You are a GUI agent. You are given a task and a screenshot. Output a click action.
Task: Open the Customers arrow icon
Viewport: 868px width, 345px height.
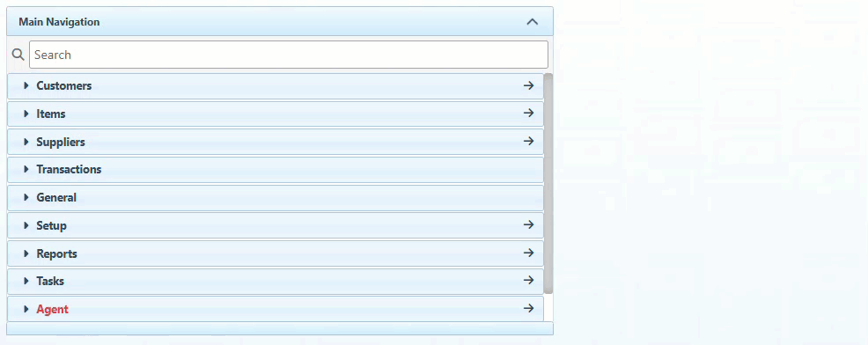pyautogui.click(x=529, y=85)
